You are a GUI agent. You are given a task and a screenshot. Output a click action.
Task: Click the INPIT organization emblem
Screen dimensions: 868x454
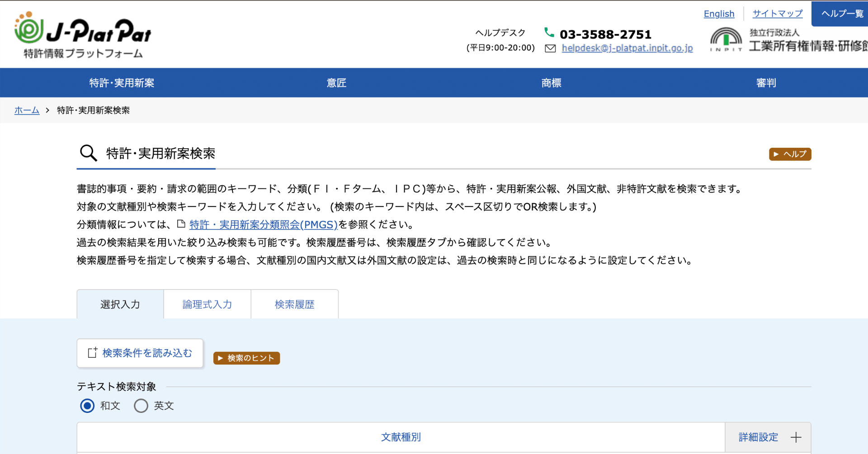point(726,40)
